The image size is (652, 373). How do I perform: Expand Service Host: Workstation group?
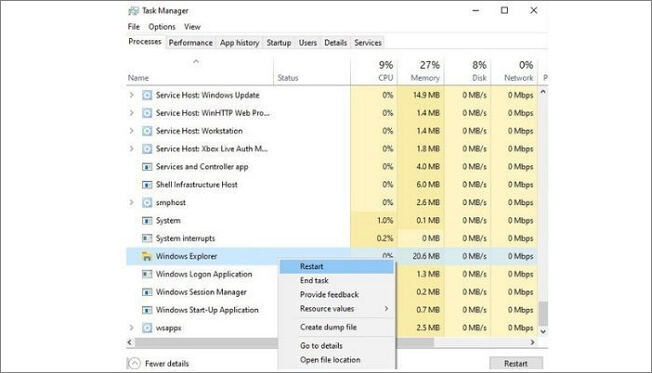pos(131,131)
